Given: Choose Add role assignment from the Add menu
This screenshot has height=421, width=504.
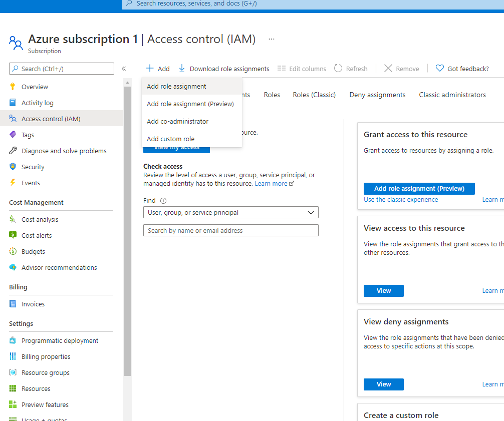Looking at the screenshot, I should pos(191,87).
